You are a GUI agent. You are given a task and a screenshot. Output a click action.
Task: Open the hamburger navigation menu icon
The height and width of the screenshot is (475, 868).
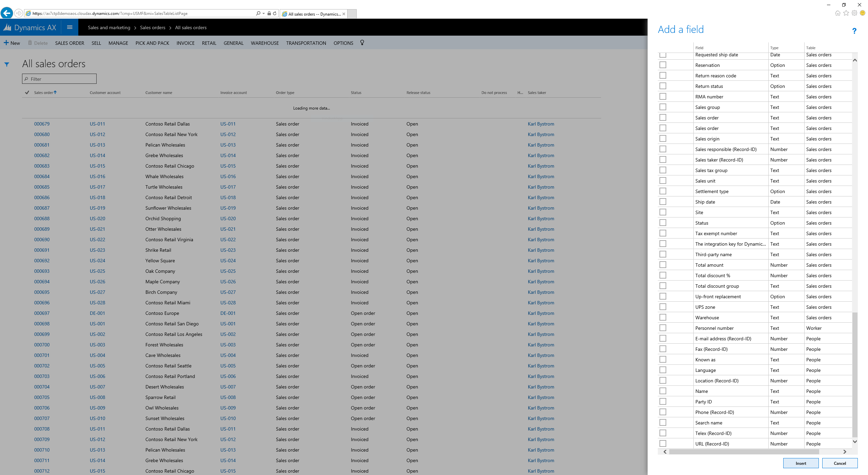pos(70,27)
